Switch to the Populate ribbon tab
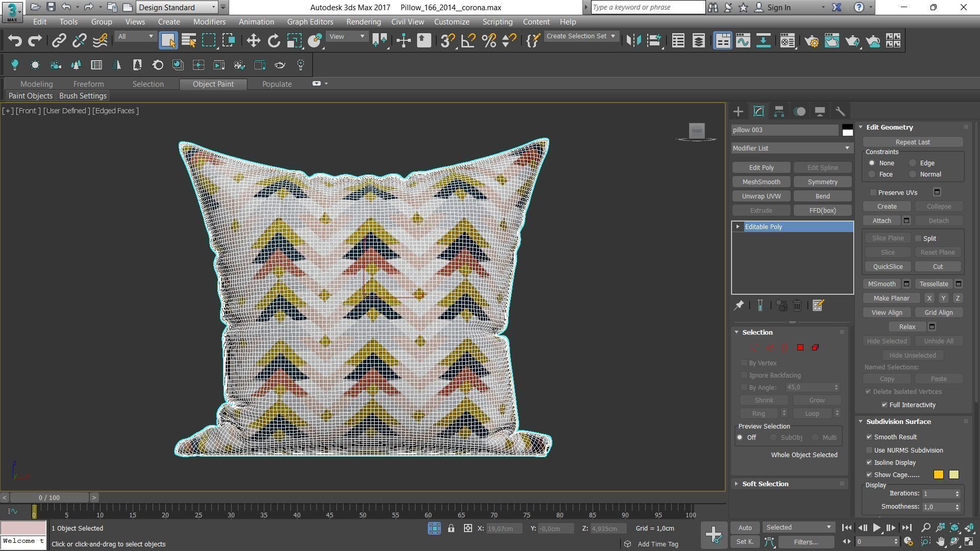Screen dimensions: 980x551 tap(277, 84)
